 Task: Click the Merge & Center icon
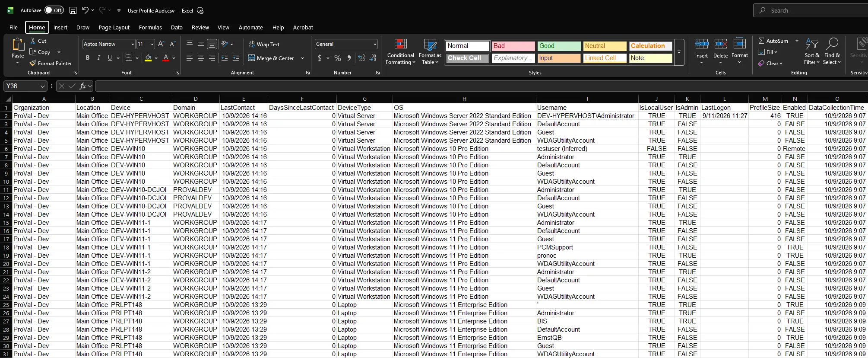(252, 58)
